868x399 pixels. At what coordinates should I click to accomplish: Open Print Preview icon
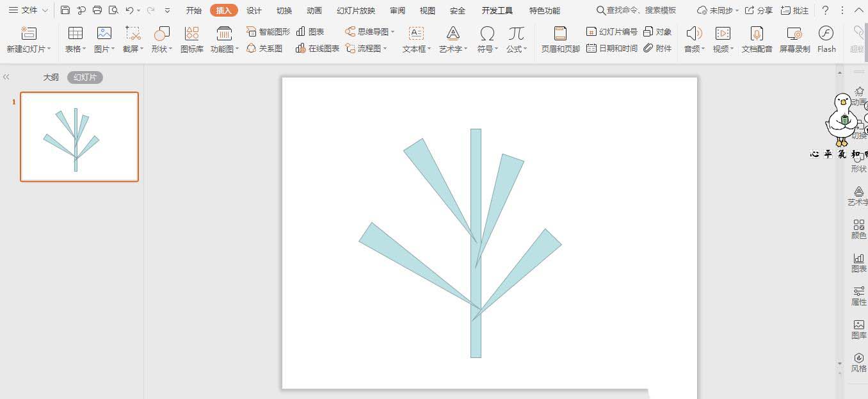pos(113,10)
